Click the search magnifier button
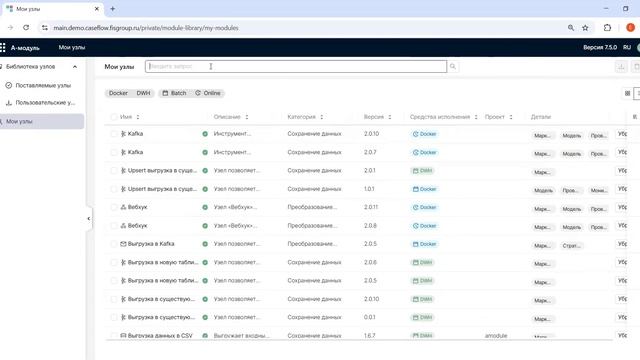 tap(453, 66)
